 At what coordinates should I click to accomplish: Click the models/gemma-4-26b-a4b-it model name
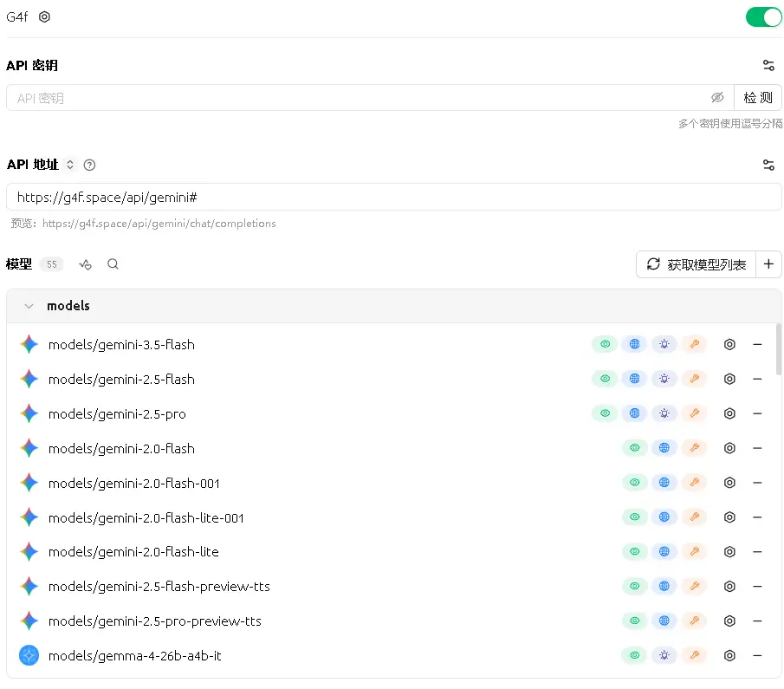pos(134,655)
